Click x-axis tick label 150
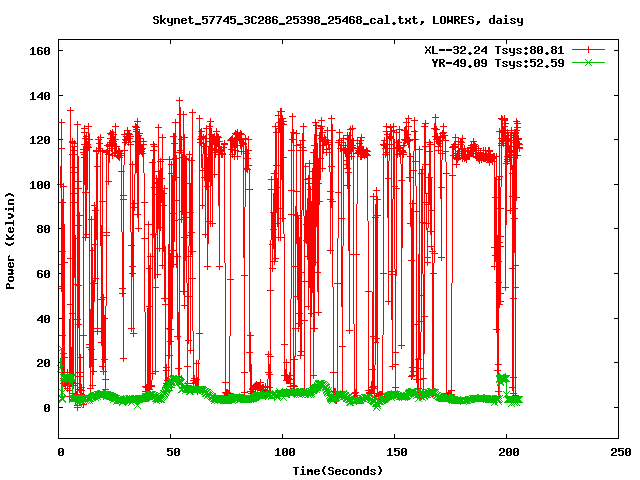 [x=397, y=452]
